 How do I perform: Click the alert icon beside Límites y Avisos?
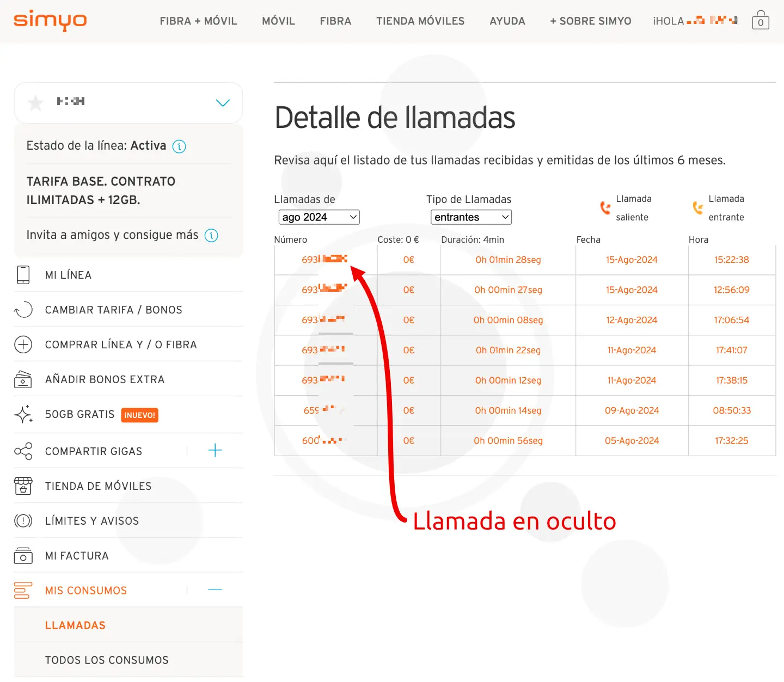[x=23, y=521]
